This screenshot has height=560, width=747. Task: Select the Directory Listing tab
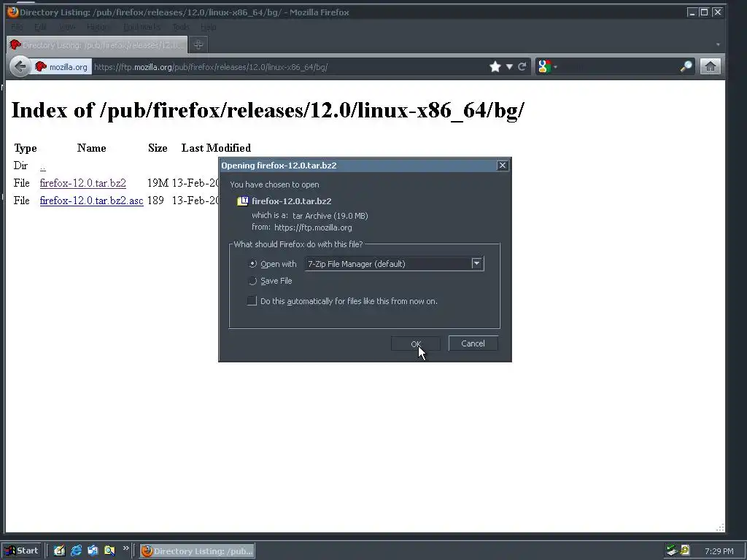click(97, 44)
